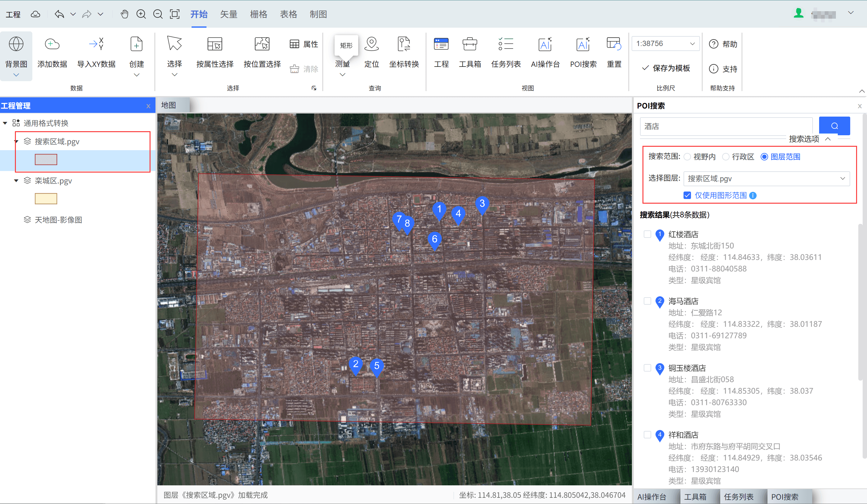
Task: Select the 行政区 radio option
Action: coord(726,157)
